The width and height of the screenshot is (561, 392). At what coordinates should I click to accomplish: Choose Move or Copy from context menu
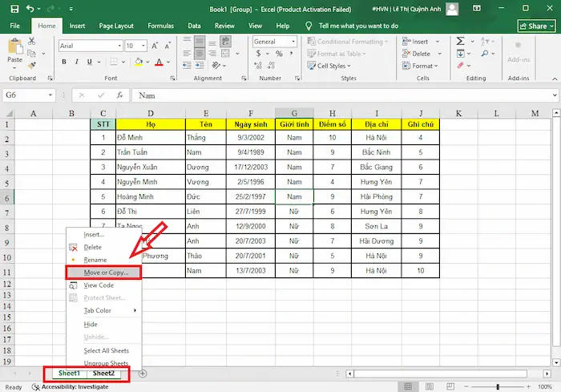[x=106, y=273]
